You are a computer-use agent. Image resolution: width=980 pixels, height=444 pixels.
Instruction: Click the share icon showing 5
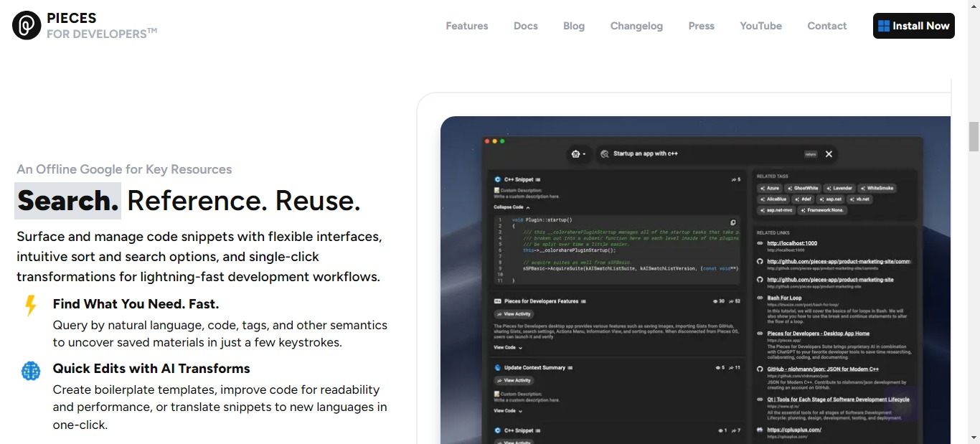(x=735, y=179)
